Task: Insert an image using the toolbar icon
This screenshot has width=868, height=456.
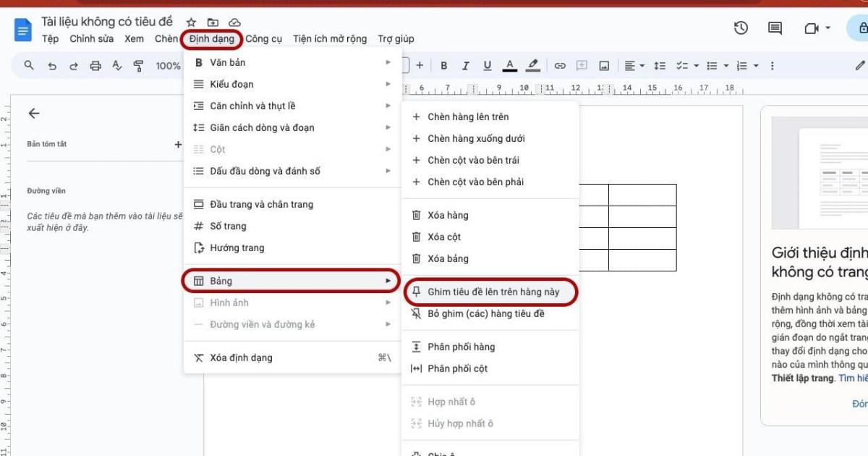Action: [x=604, y=65]
